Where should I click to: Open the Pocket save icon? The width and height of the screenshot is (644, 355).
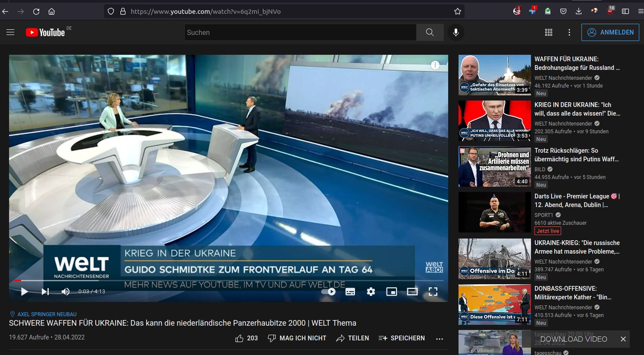[x=563, y=12]
